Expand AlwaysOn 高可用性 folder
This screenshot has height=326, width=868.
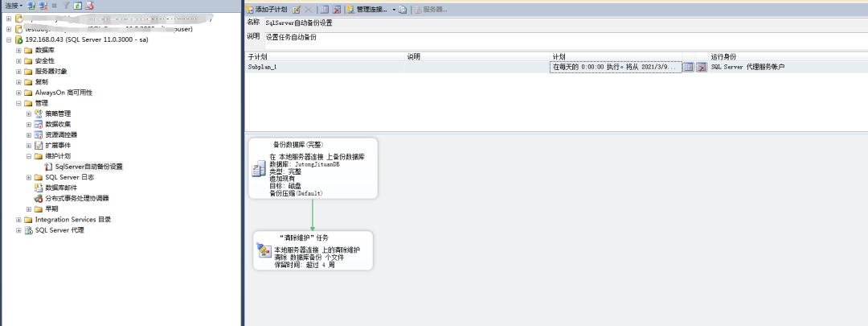[x=18, y=93]
